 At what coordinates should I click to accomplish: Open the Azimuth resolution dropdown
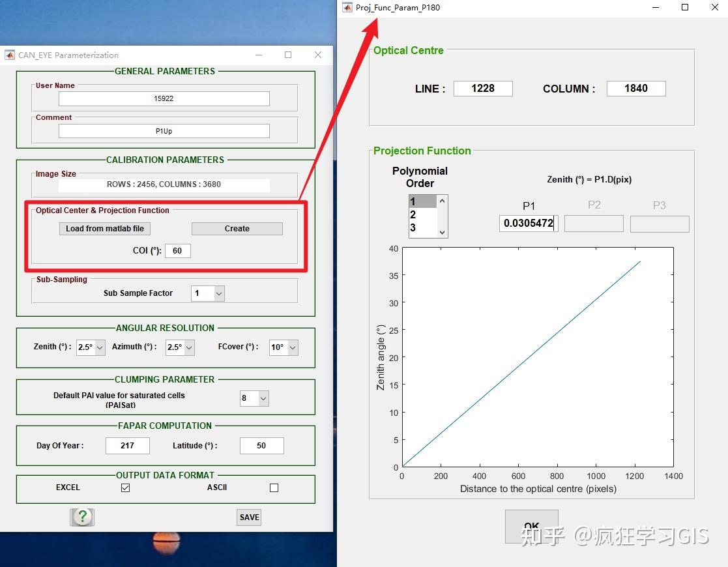click(188, 347)
